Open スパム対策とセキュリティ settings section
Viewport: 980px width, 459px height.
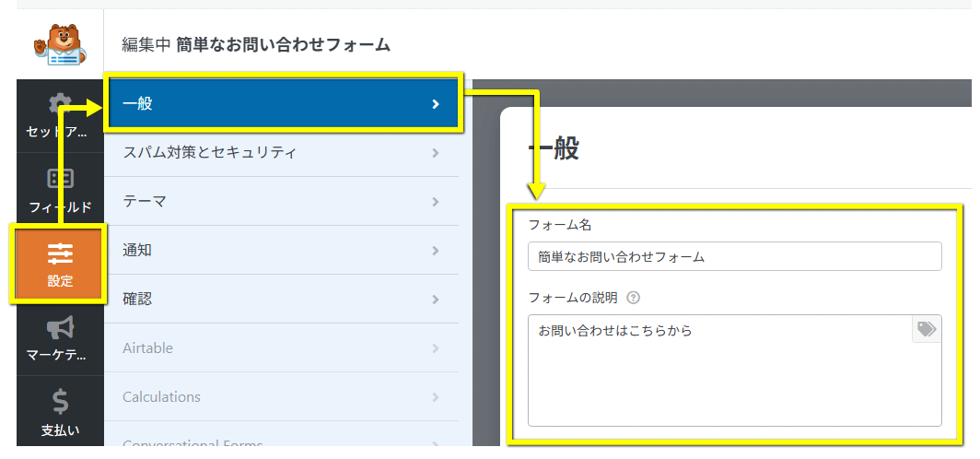coord(281,152)
